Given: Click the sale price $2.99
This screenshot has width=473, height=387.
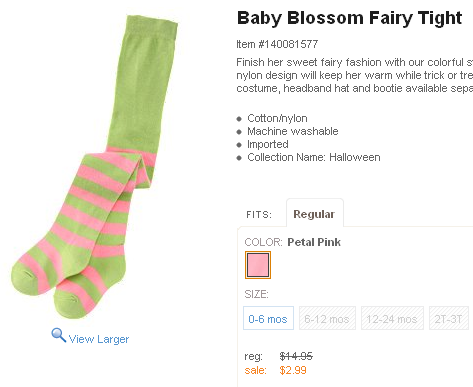Looking at the screenshot, I should [293, 370].
